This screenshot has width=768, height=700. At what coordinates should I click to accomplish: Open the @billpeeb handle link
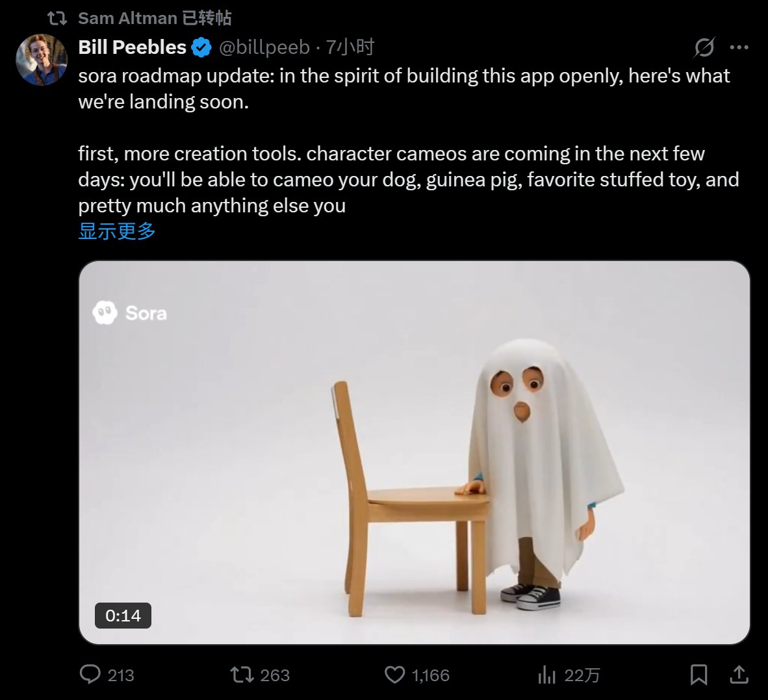pyautogui.click(x=264, y=47)
